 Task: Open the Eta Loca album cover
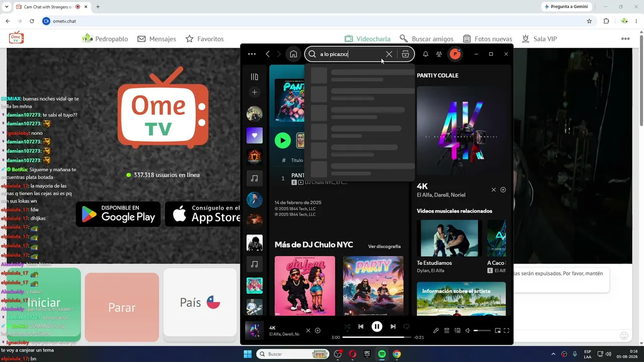coord(305,286)
